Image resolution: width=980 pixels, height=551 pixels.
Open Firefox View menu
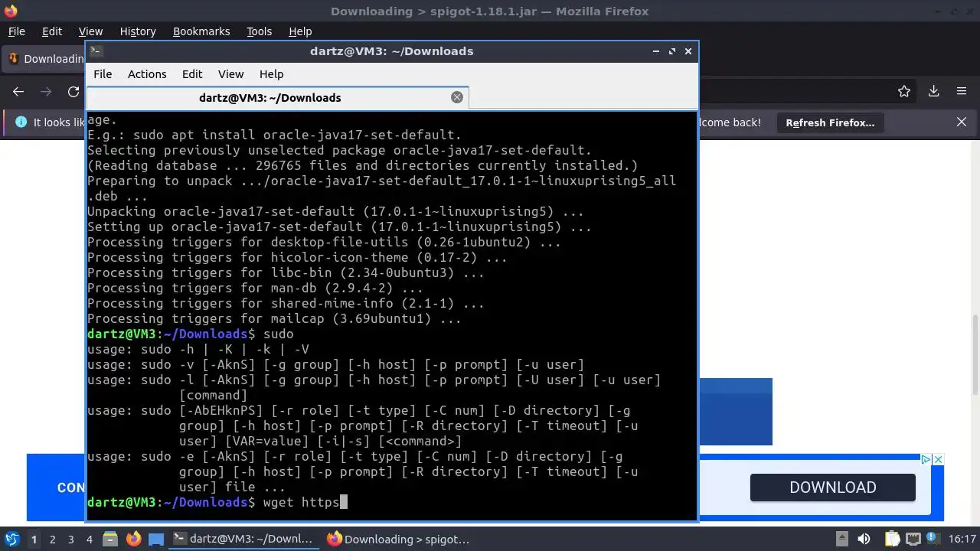90,31
